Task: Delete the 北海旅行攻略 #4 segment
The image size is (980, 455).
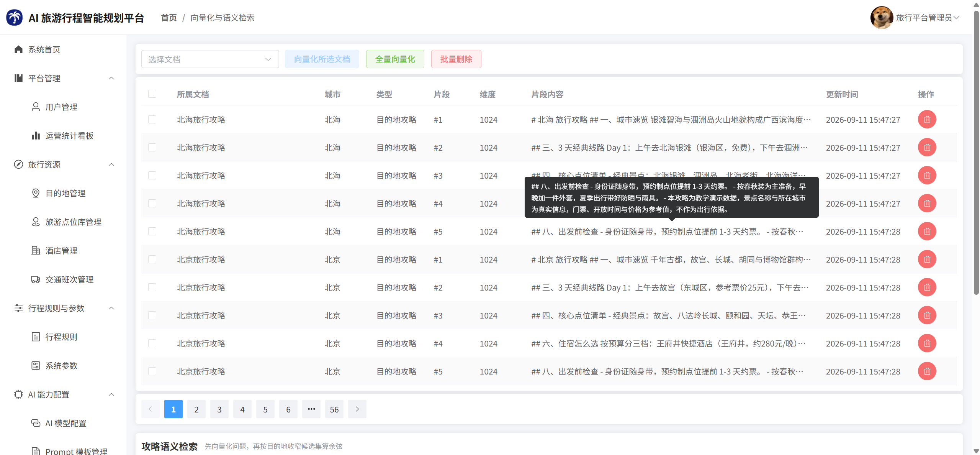Action: pyautogui.click(x=927, y=203)
